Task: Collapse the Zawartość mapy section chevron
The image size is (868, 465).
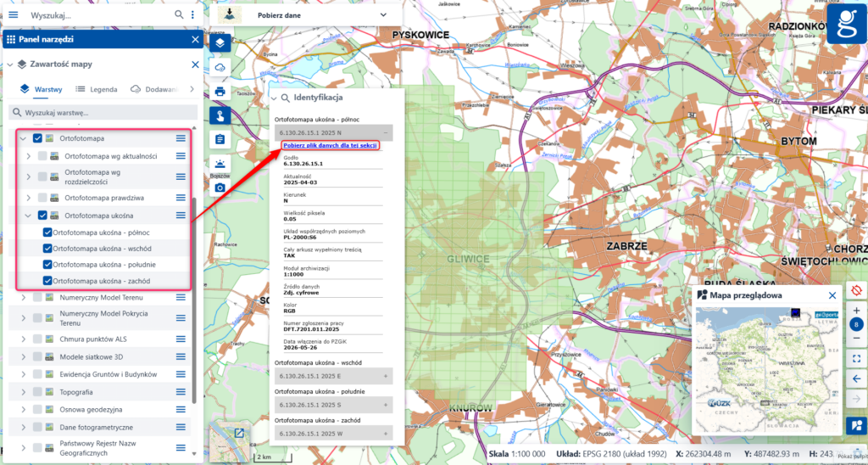Action: click(10, 64)
